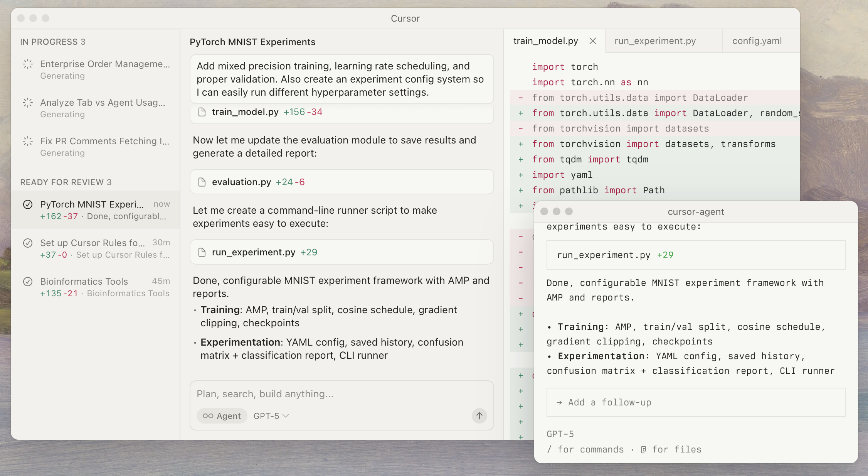Open the train_model.py +156 -34 diff card
Image resolution: width=868 pixels, height=476 pixels.
point(341,113)
